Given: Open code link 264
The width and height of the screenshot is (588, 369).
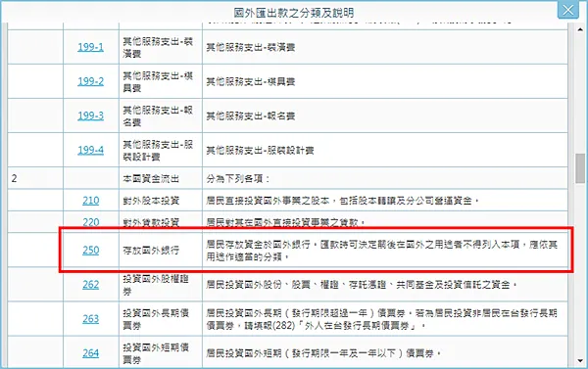Looking at the screenshot, I should 91,353.
